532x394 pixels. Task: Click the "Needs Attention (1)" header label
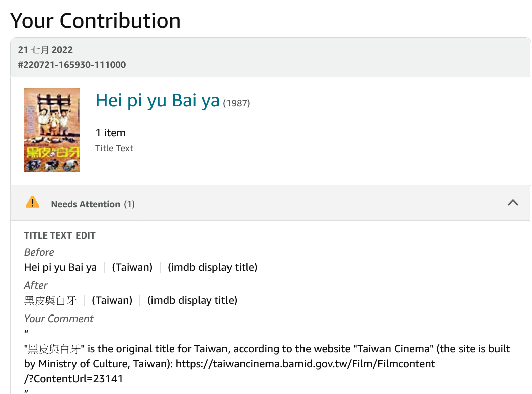pos(93,204)
